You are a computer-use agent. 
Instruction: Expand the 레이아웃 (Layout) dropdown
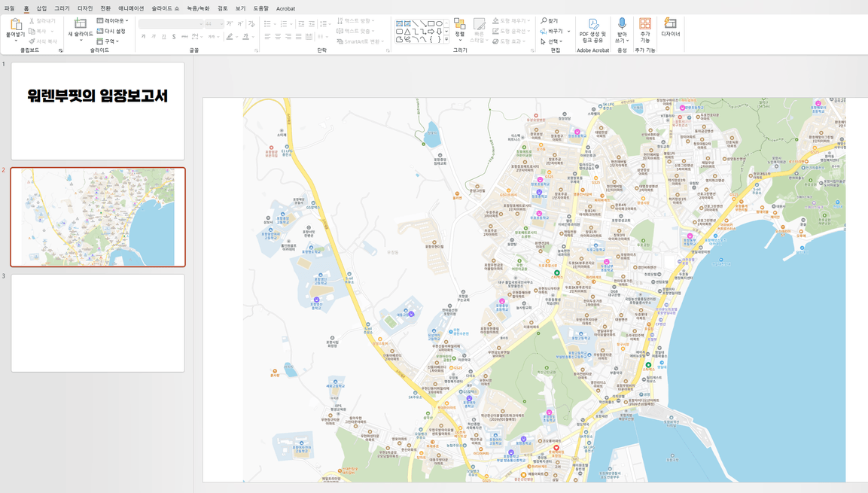(113, 21)
